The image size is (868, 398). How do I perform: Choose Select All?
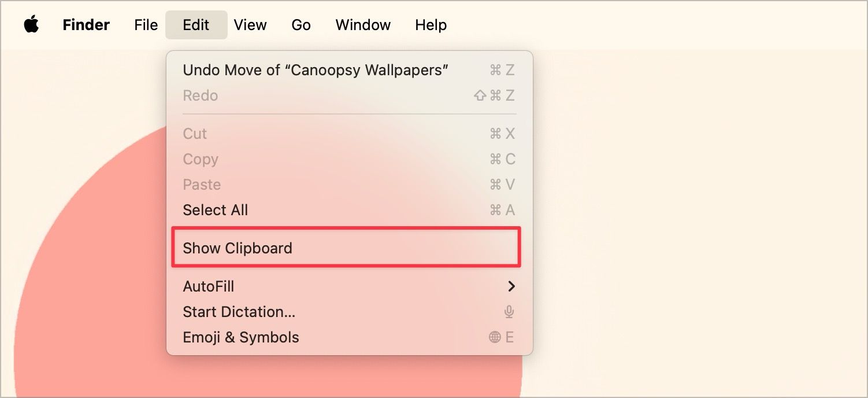[215, 210]
